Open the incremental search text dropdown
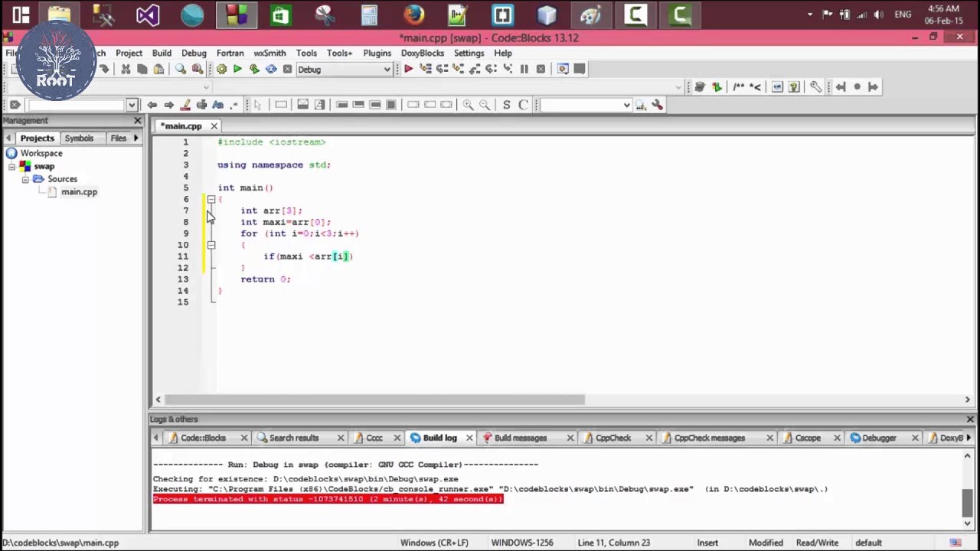980x551 pixels. pos(132,105)
